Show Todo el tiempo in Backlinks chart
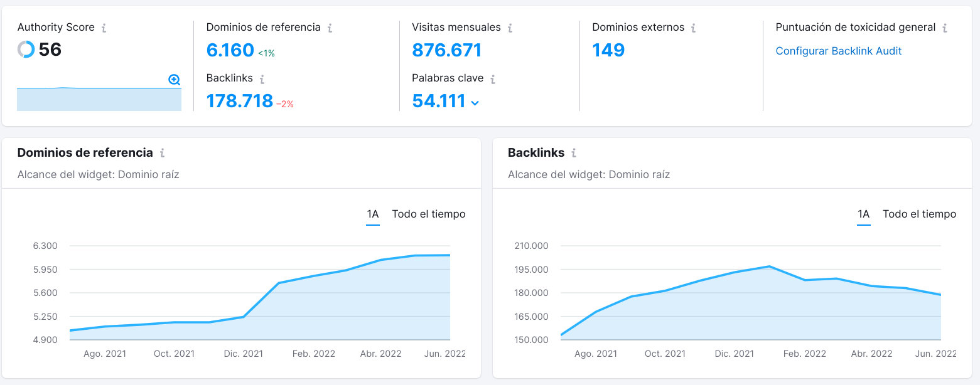Viewport: 980px width, 385px height. click(919, 214)
